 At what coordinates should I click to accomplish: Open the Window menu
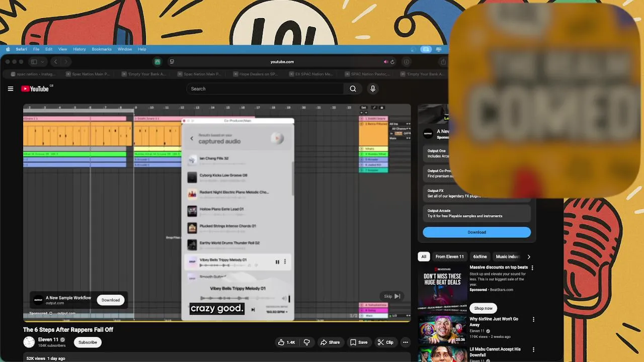pos(125,49)
